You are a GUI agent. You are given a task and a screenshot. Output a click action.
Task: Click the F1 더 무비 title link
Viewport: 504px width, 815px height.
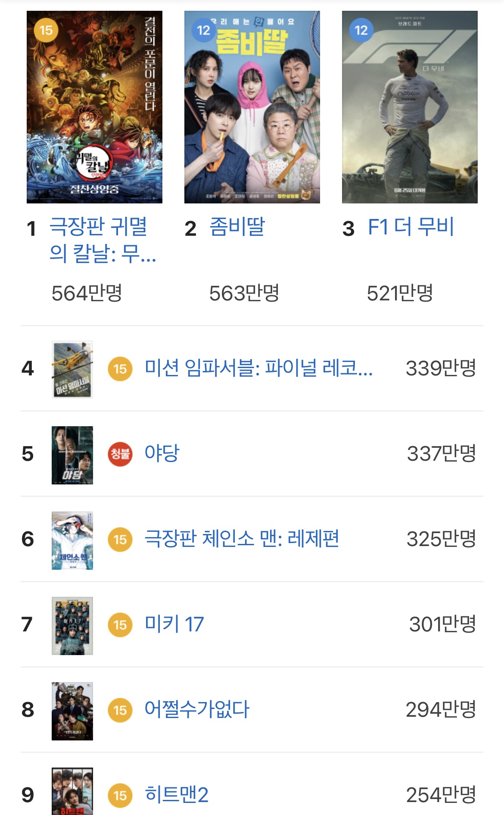pos(411,227)
